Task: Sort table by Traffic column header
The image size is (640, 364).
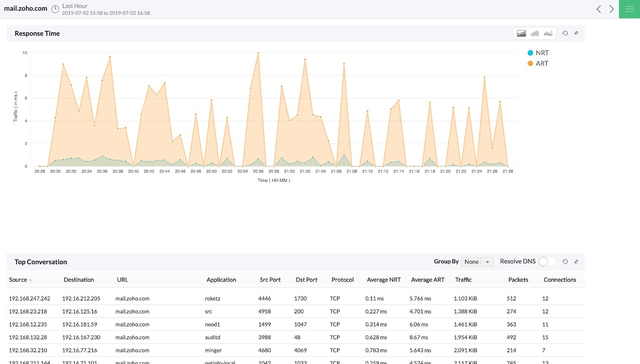Action: (x=463, y=280)
